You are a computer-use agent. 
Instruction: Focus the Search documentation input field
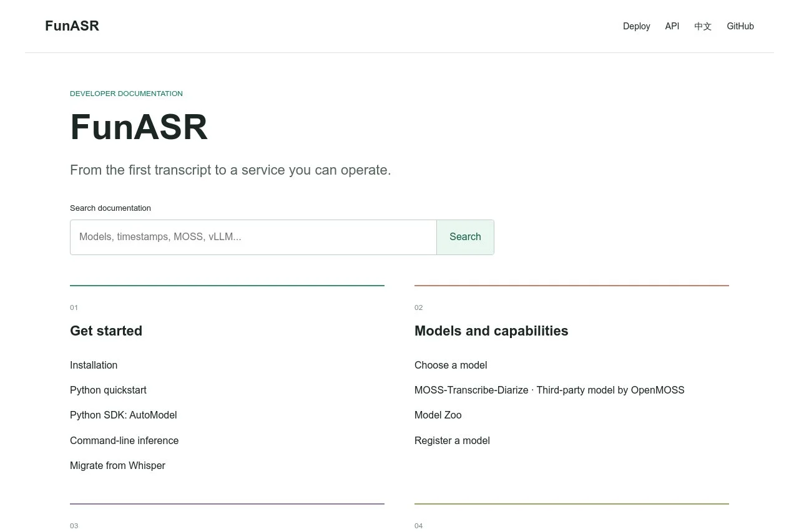[x=253, y=237]
